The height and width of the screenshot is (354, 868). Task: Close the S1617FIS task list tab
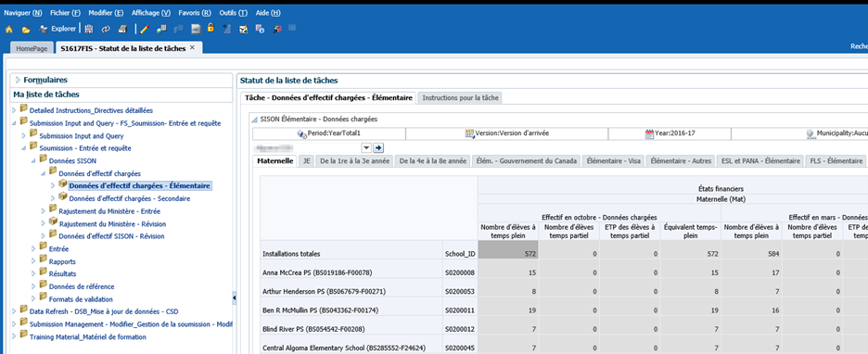[x=192, y=48]
